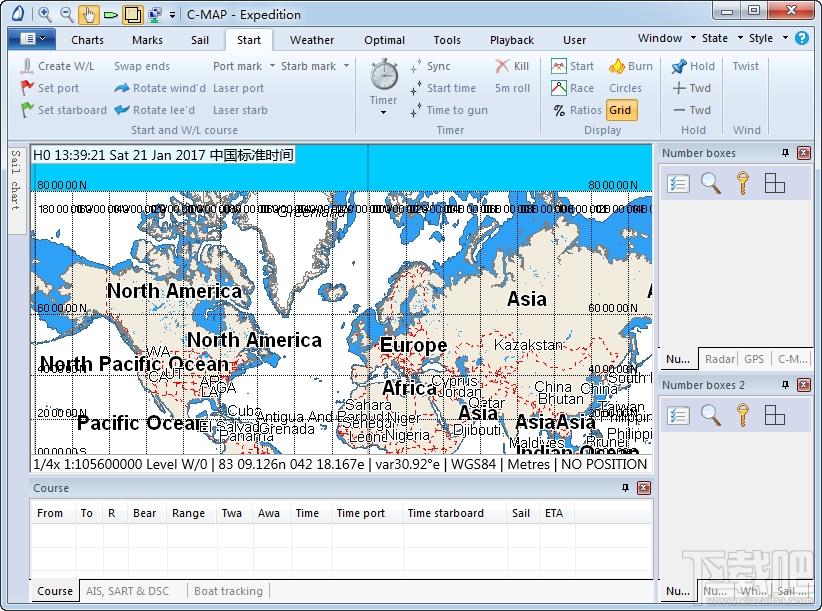
Task: Switch to the GPS panel tab
Action: click(754, 359)
